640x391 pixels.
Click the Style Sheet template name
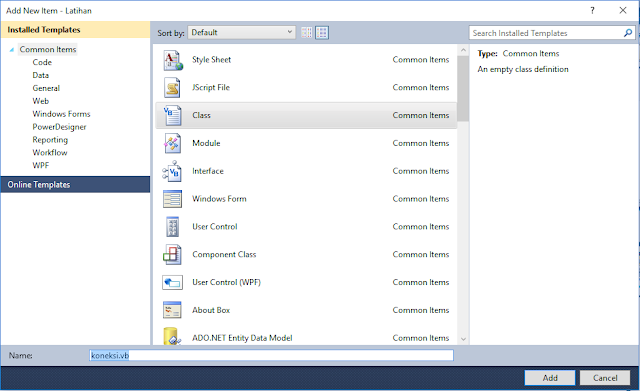pos(211,60)
